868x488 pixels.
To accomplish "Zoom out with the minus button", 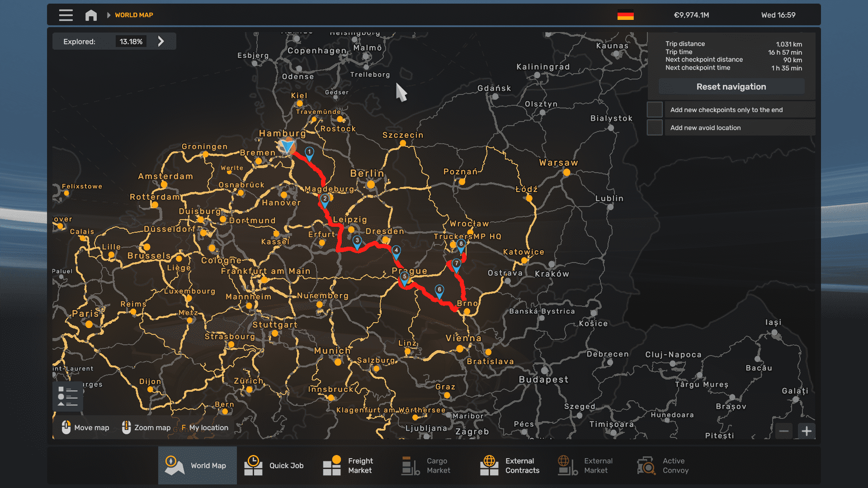I will click(784, 431).
